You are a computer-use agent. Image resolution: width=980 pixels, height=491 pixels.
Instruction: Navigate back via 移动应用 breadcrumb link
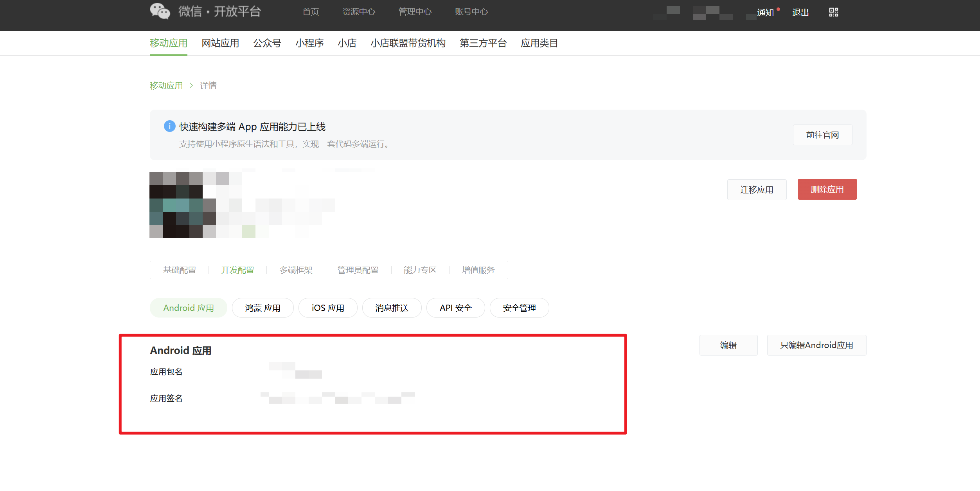(166, 85)
